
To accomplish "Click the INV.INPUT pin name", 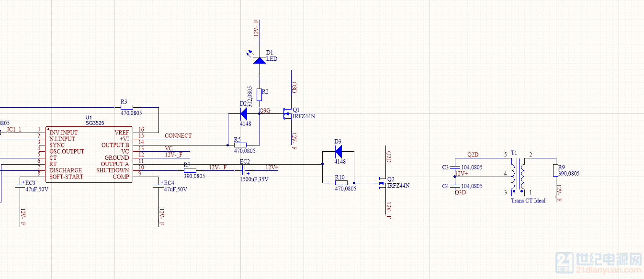I will coord(63,133).
